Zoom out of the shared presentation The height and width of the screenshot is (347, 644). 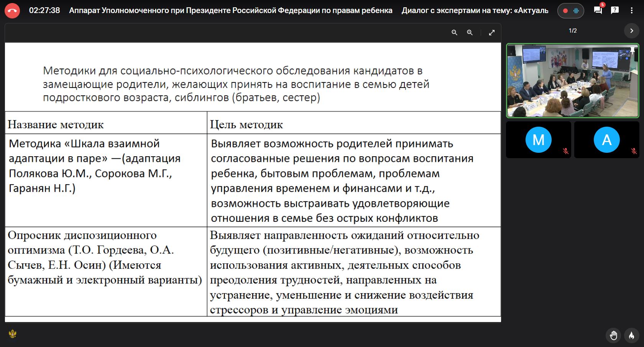[x=454, y=33]
